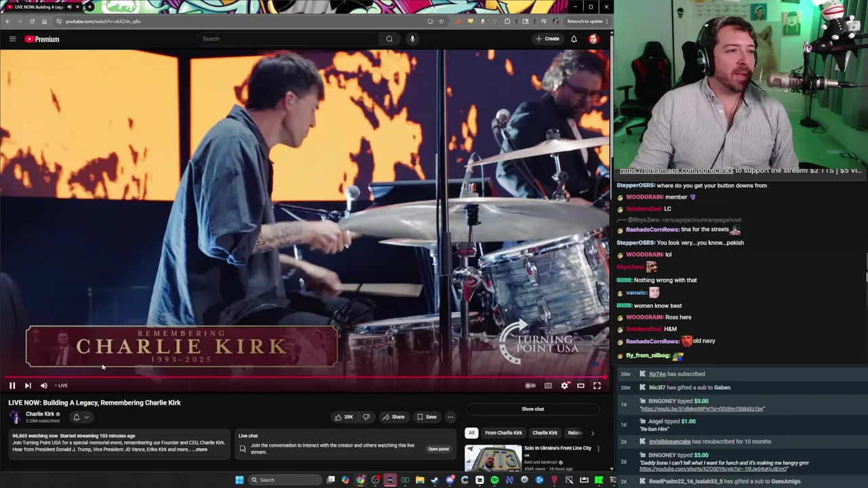This screenshot has height=488, width=868.
Task: Save the video to a playlist
Action: tap(427, 417)
